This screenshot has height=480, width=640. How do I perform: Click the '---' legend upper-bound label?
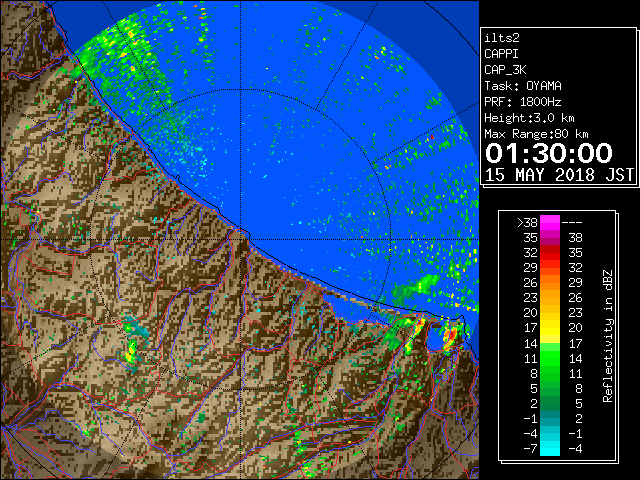tap(572, 223)
